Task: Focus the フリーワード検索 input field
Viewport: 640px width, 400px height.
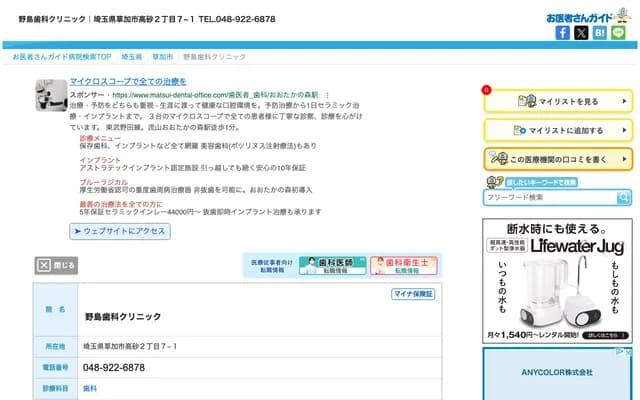Action: (551, 198)
